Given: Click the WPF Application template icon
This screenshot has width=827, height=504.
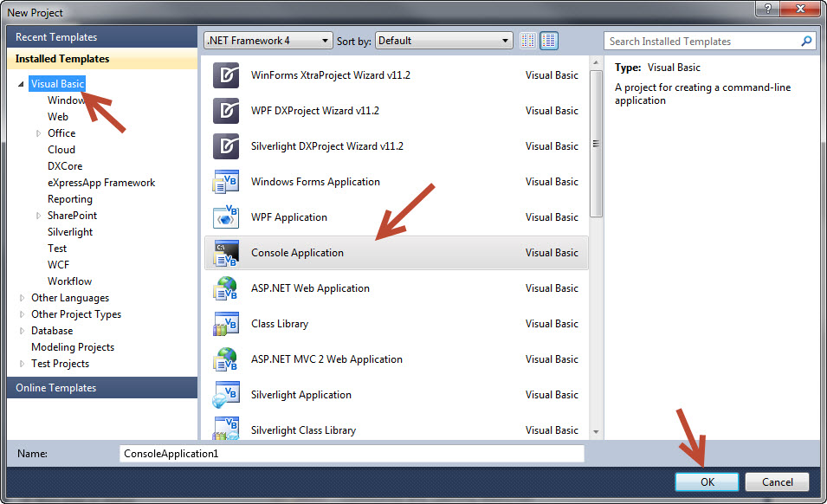Looking at the screenshot, I should 225,216.
